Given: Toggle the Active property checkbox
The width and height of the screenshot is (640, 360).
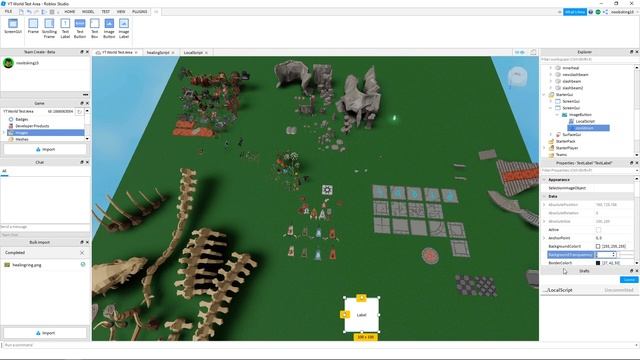Looking at the screenshot, I should 598,230.
